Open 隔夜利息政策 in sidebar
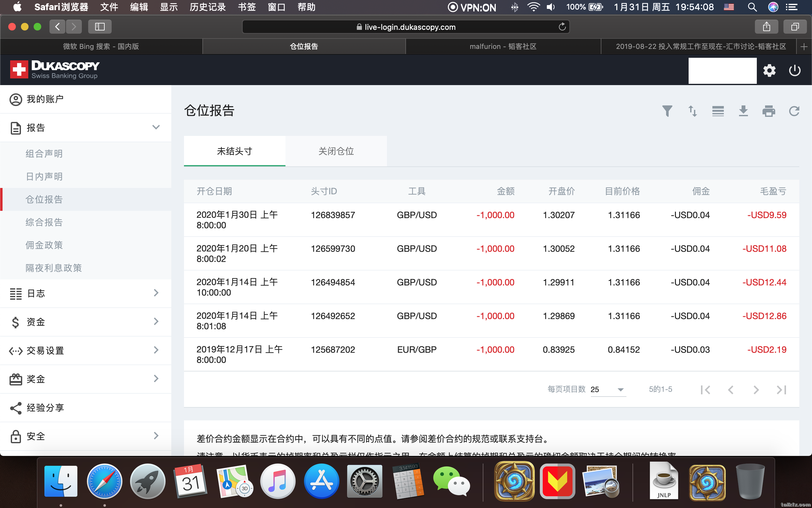 (54, 268)
